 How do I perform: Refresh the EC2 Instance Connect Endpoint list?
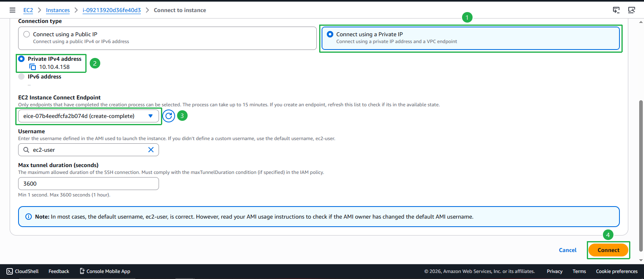click(169, 116)
